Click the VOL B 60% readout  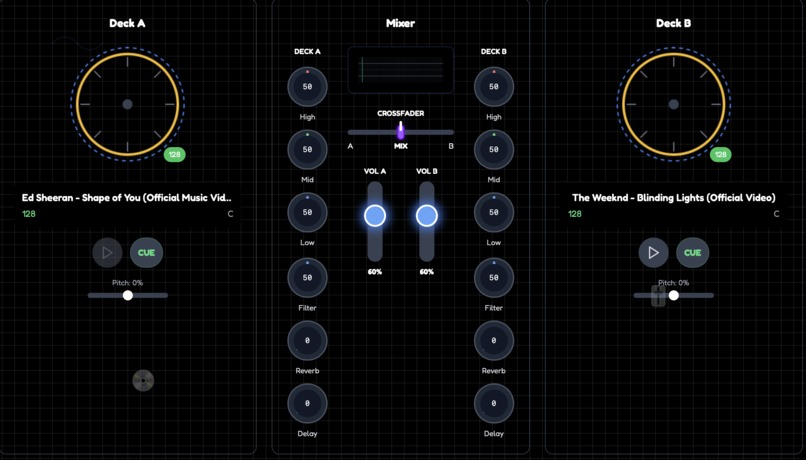(x=427, y=271)
